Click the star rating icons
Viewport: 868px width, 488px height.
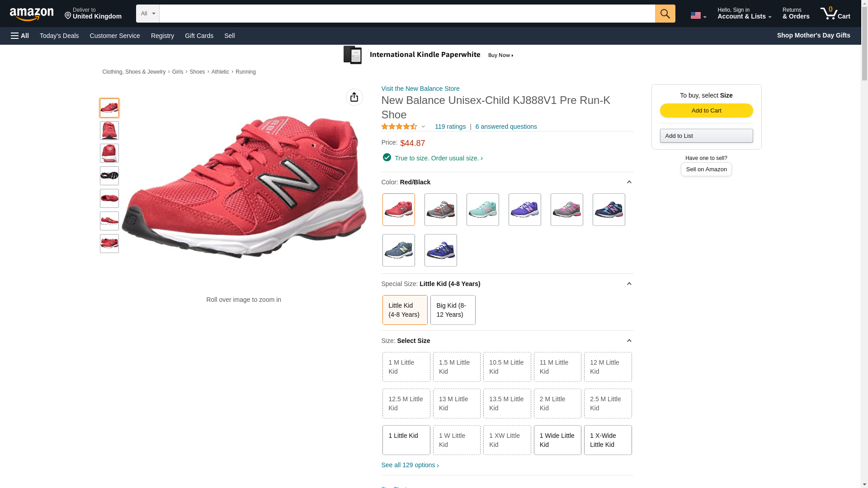coord(399,127)
